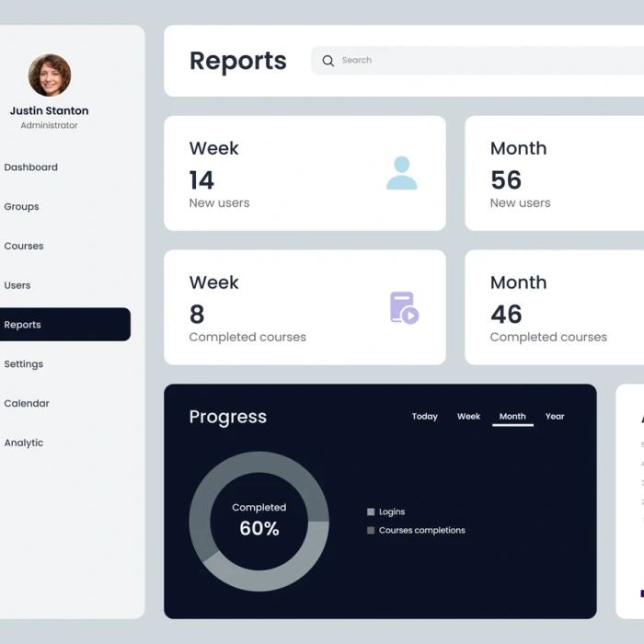Go to Groups in the sidebar

pyautogui.click(x=21, y=207)
